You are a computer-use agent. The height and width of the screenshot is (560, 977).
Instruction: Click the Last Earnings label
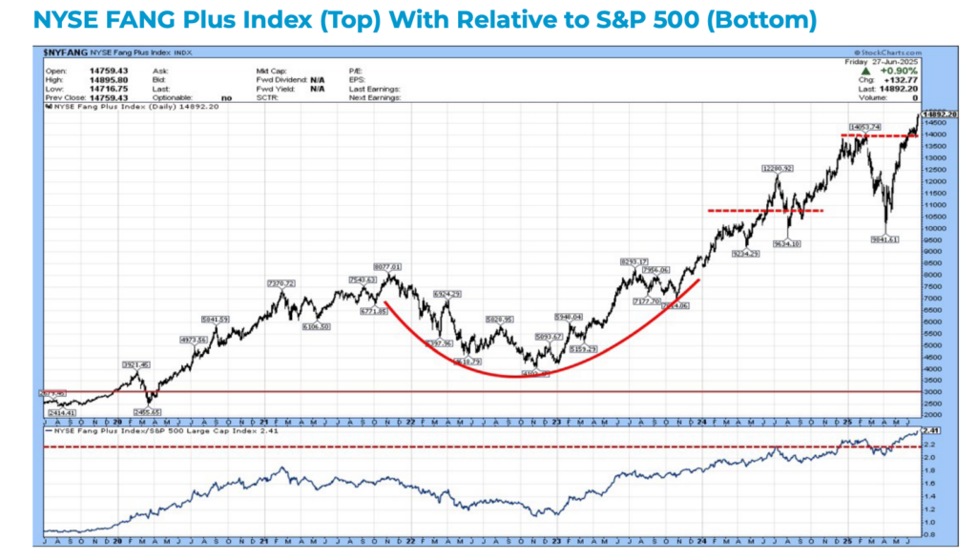click(374, 89)
